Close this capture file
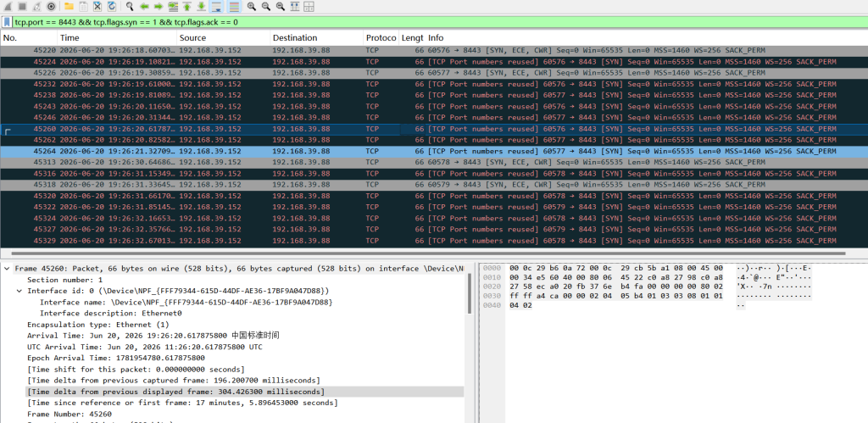 pyautogui.click(x=97, y=7)
